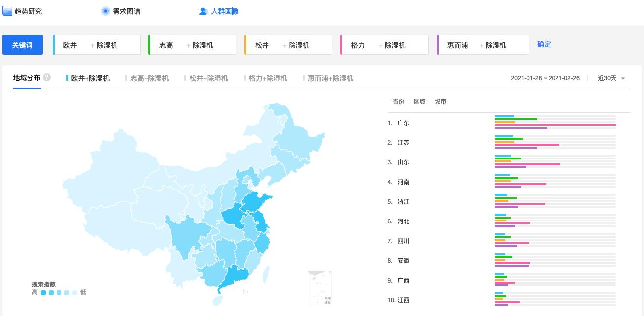Switch to the 城市 tab
Screen dimensions: 644x316
click(440, 102)
